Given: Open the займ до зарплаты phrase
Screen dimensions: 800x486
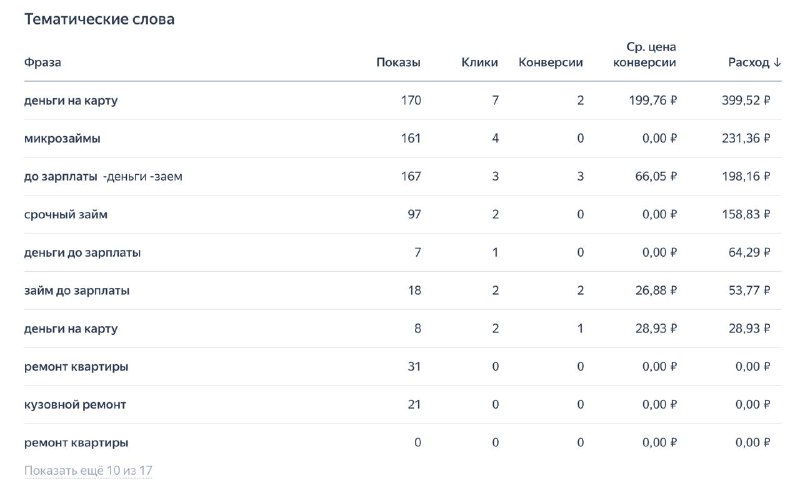Looking at the screenshot, I should pyautogui.click(x=77, y=290).
